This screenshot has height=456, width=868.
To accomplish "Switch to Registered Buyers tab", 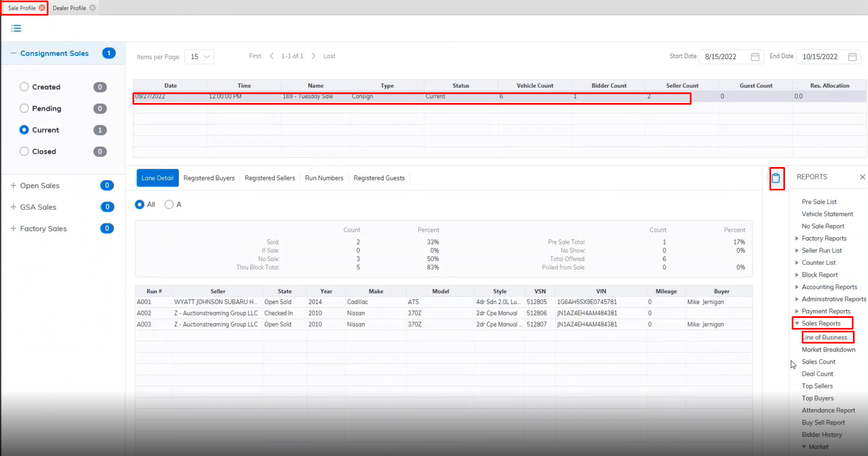I will pos(209,178).
